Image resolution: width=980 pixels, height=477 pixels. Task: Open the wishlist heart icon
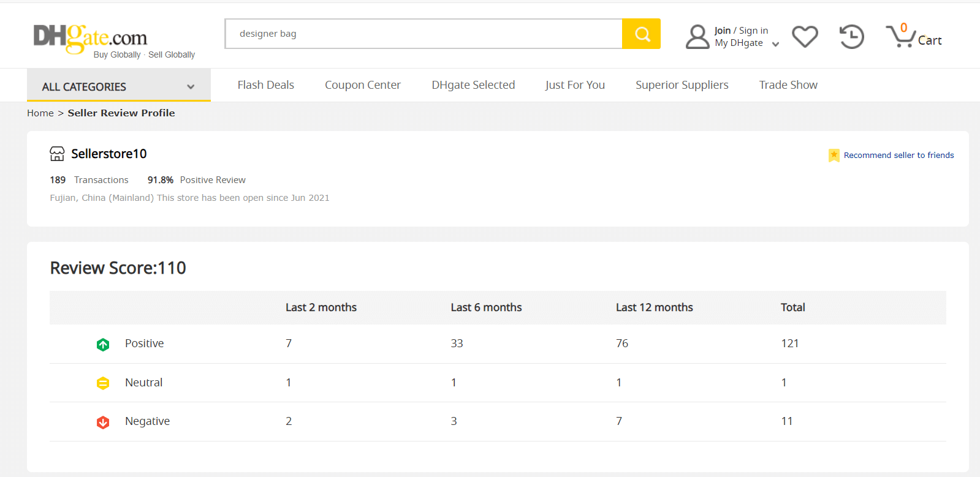tap(805, 37)
